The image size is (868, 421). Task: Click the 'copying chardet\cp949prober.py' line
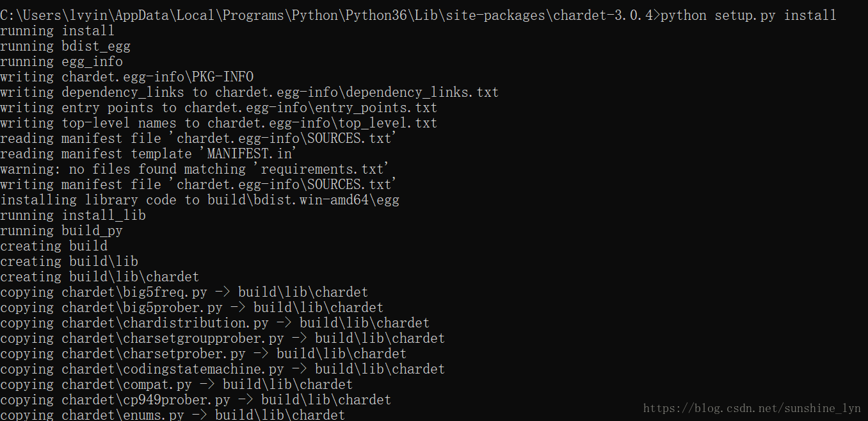(x=196, y=400)
